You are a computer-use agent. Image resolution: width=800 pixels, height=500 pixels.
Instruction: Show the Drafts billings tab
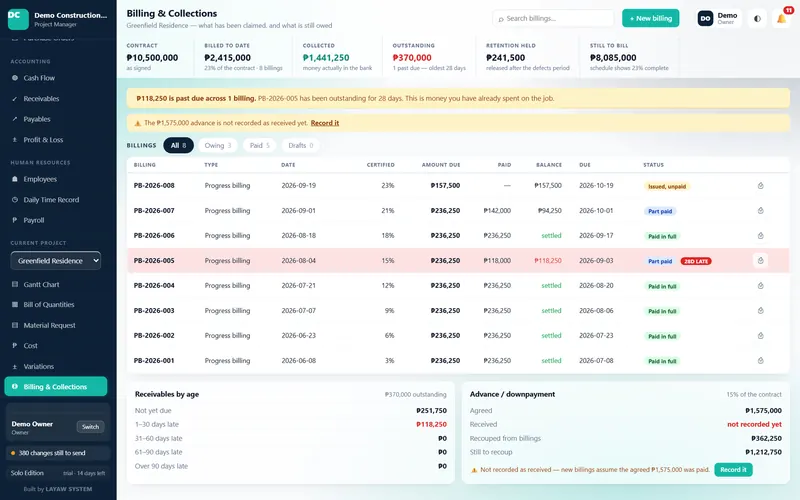301,145
